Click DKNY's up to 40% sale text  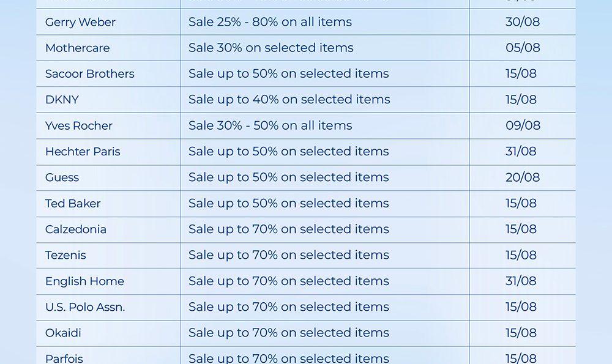(x=289, y=100)
